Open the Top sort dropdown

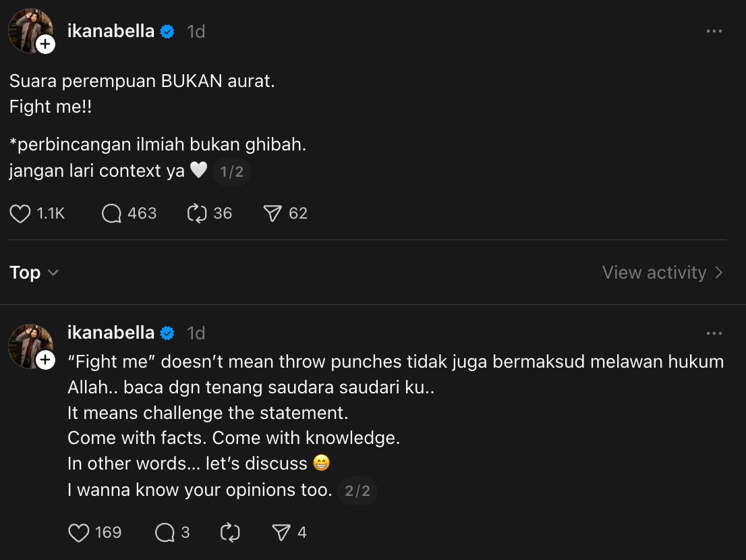34,273
